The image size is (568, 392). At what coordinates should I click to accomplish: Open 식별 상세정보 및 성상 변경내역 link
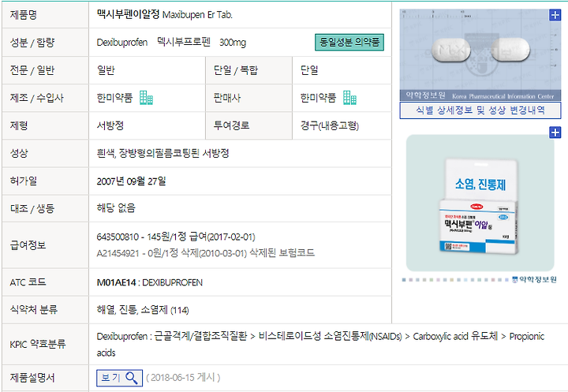pyautogui.click(x=480, y=110)
